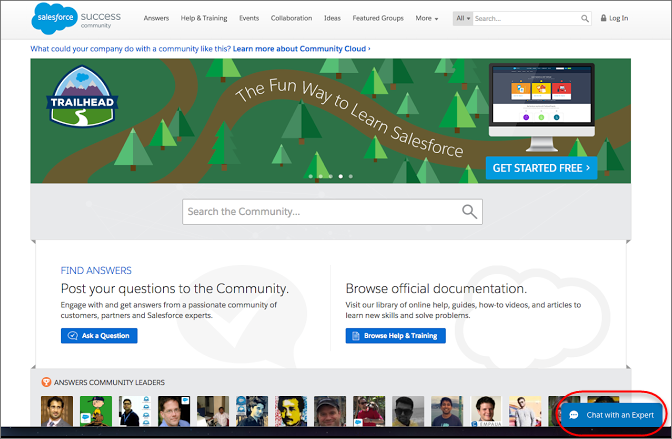Open Chat with an Expert

(x=612, y=415)
